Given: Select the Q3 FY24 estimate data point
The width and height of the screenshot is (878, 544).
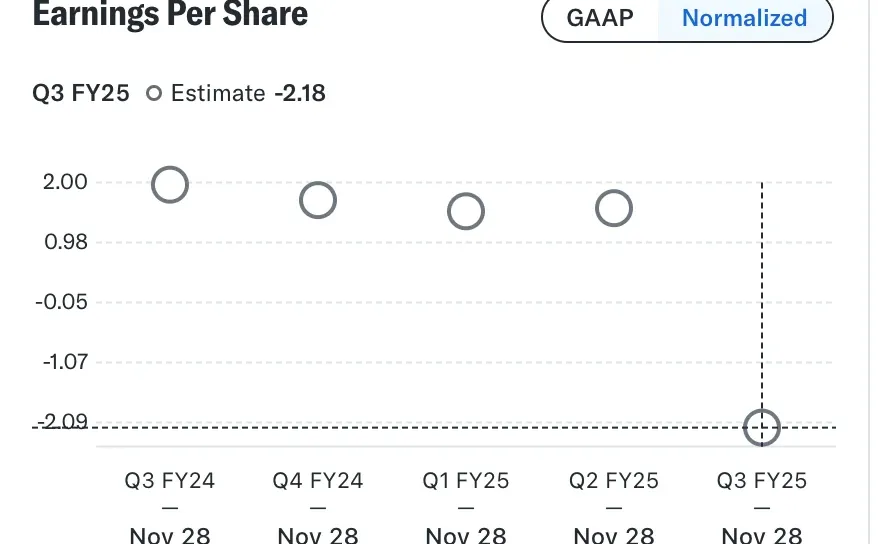Looking at the screenshot, I should click(170, 185).
